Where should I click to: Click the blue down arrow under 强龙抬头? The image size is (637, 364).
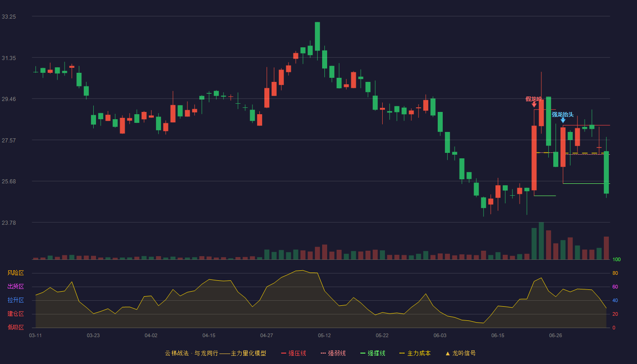(563, 120)
